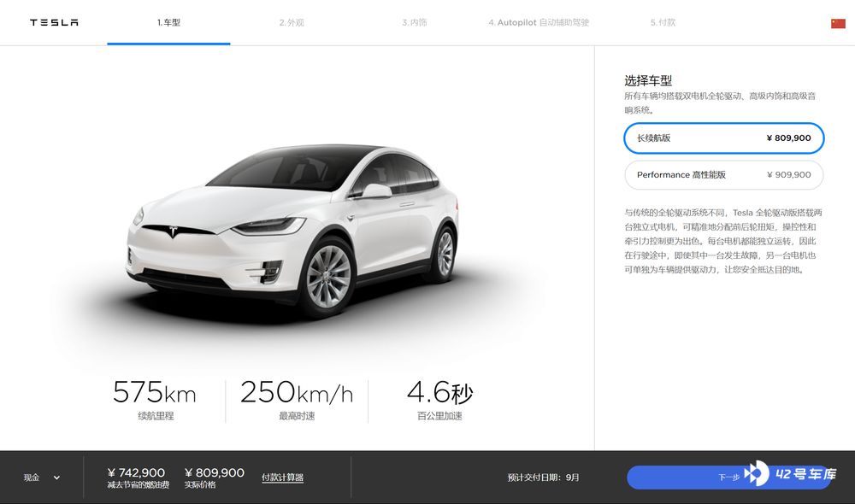Open the 3.内饰 tab

point(415,22)
